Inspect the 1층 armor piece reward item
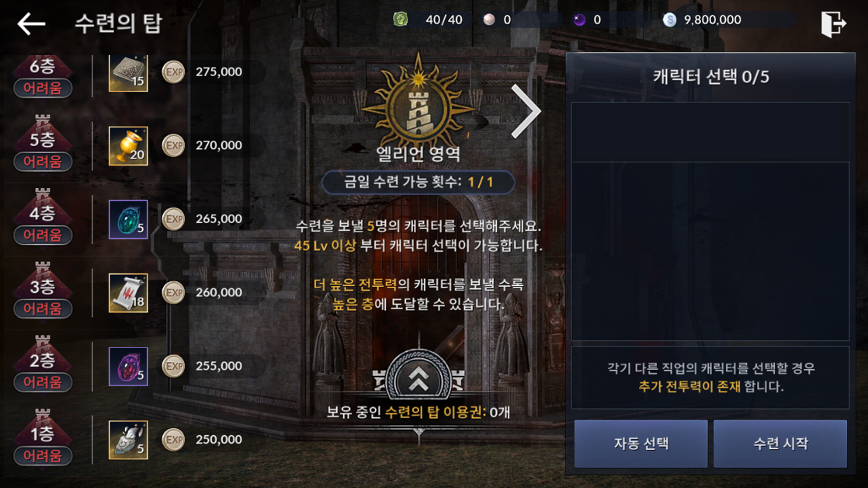 pyautogui.click(x=128, y=441)
